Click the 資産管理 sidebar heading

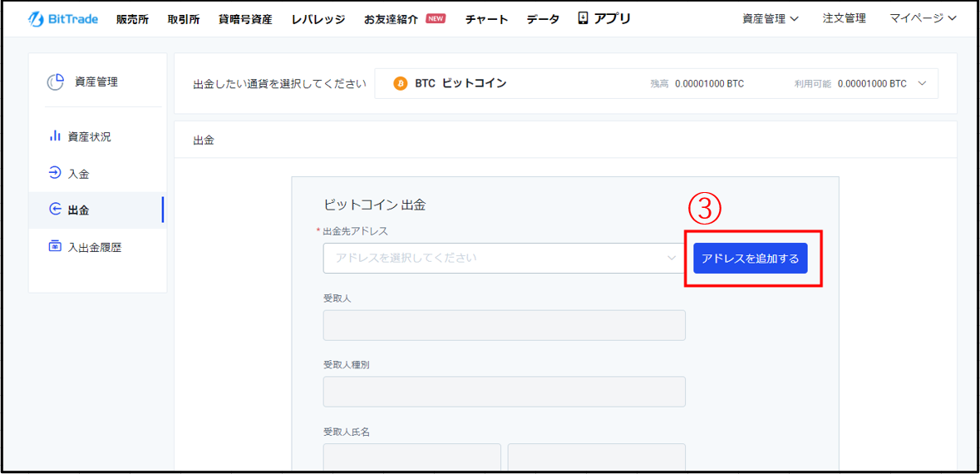coord(96,82)
